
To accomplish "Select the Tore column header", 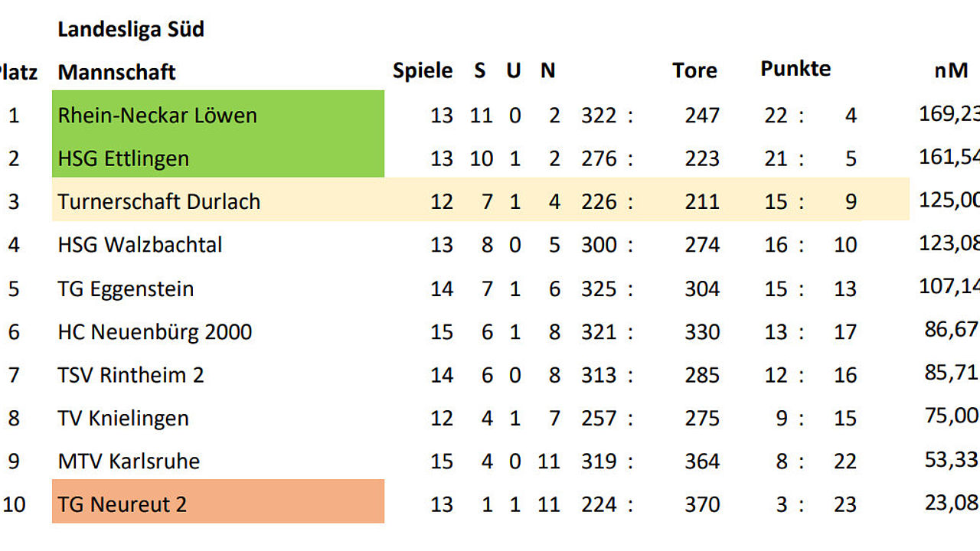I will tap(695, 70).
